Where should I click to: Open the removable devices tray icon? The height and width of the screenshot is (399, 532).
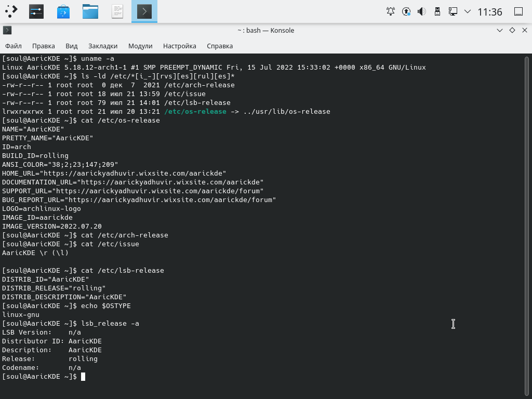click(437, 11)
